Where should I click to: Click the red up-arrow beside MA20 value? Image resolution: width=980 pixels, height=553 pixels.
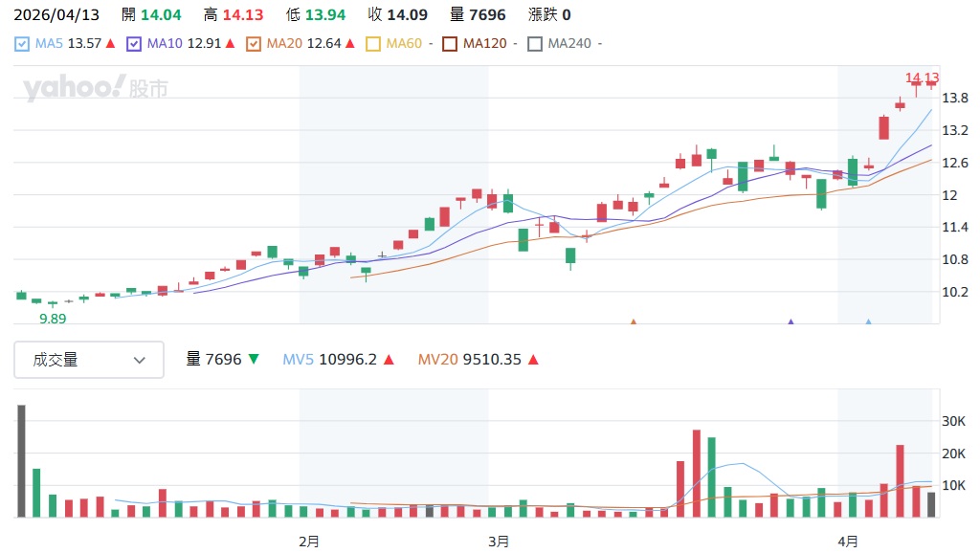click(x=348, y=43)
